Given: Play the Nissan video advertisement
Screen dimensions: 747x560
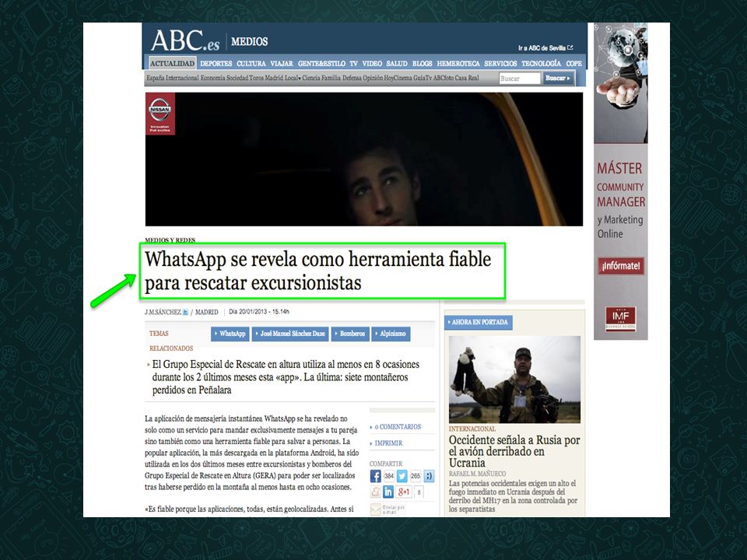Looking at the screenshot, I should pyautogui.click(x=364, y=159).
